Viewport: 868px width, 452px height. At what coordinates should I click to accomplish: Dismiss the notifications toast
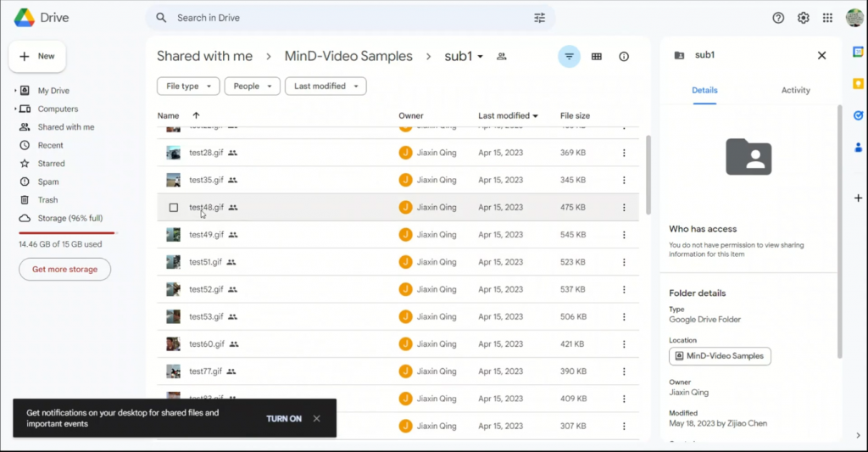[x=317, y=419]
